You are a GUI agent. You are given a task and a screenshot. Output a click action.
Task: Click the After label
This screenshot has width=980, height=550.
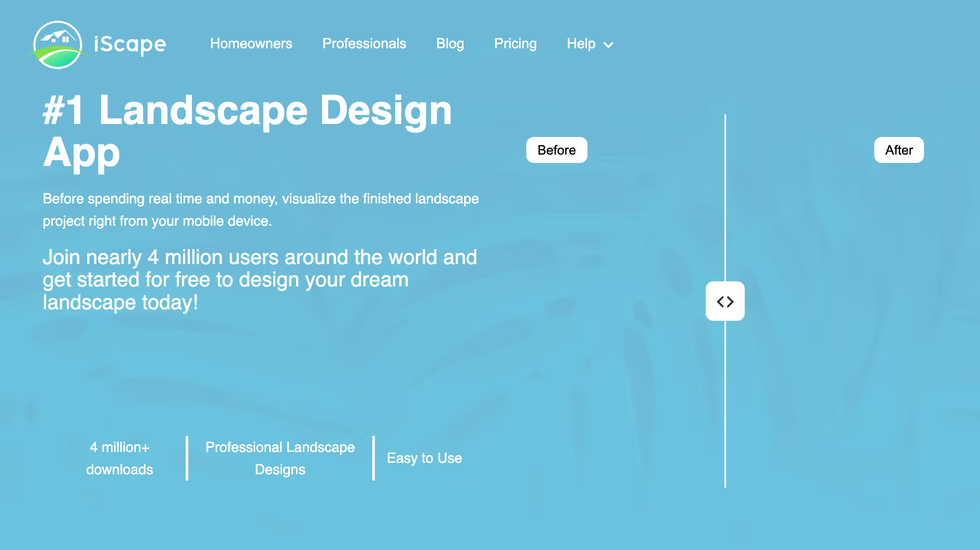pos(899,150)
